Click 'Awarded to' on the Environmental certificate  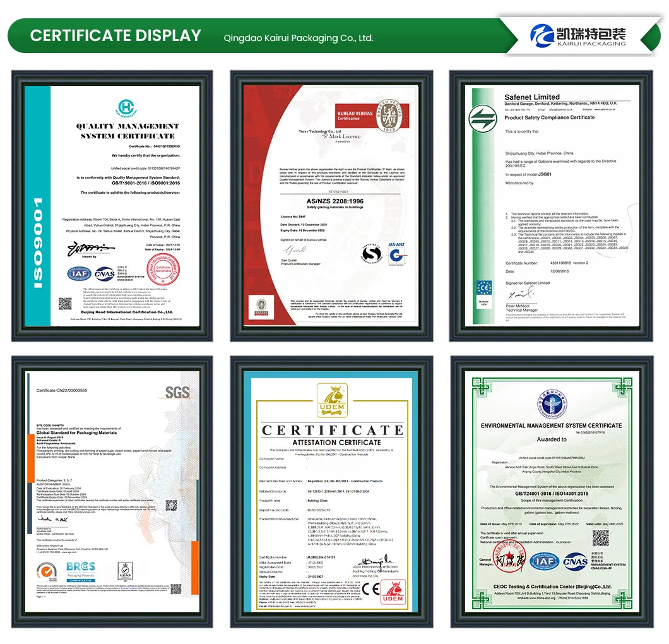[x=552, y=439]
